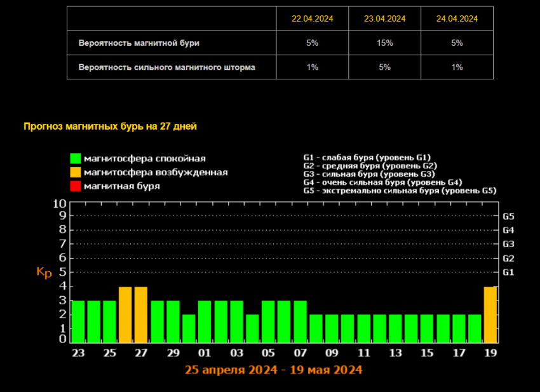Select the 24.04.2024 column header

(x=457, y=19)
